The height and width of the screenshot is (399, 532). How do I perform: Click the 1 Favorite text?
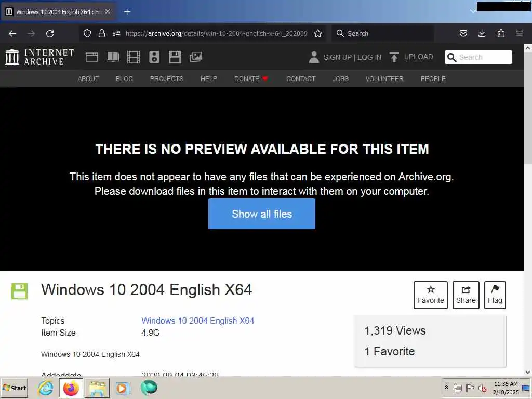click(390, 351)
